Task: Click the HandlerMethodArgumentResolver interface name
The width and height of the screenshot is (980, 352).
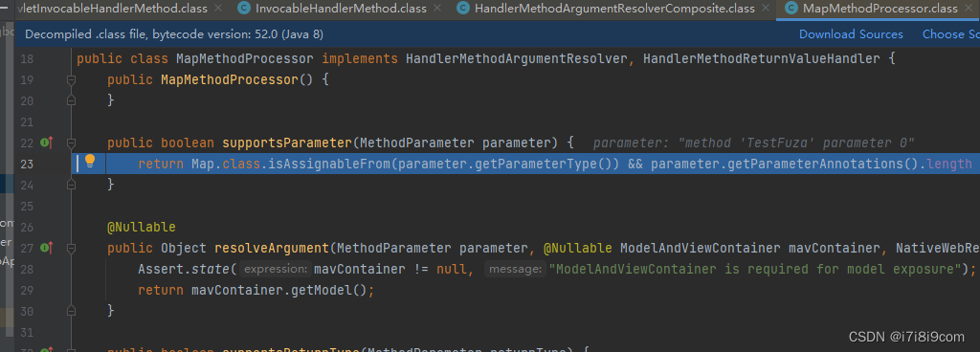Action: [x=516, y=59]
